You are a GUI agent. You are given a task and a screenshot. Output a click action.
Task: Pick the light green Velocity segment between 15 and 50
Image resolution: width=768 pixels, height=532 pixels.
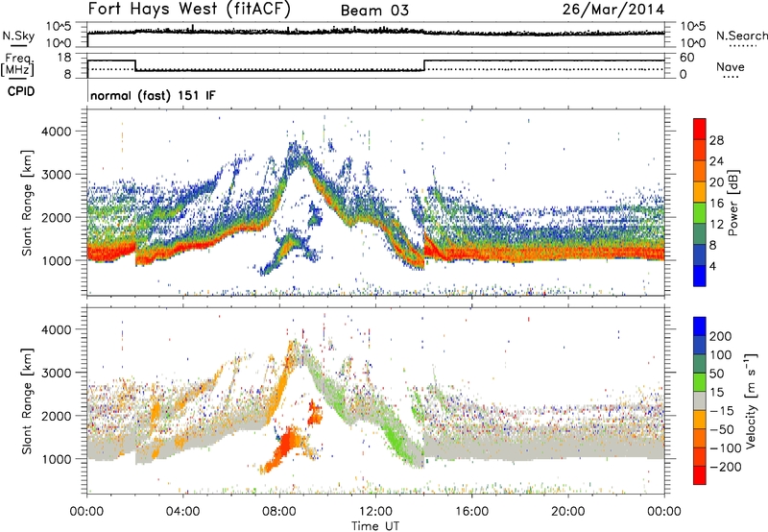(700, 382)
